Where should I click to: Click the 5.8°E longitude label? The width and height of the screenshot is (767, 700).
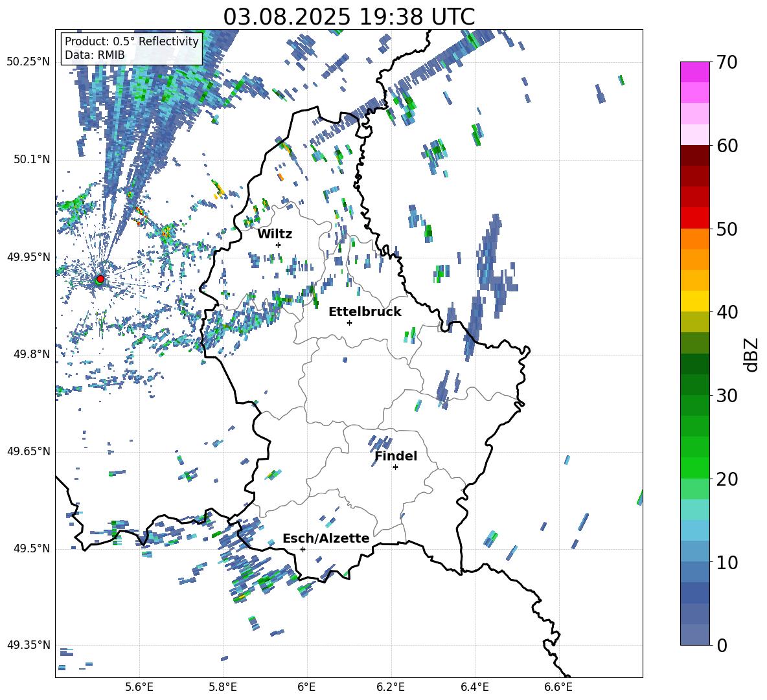[x=223, y=688]
